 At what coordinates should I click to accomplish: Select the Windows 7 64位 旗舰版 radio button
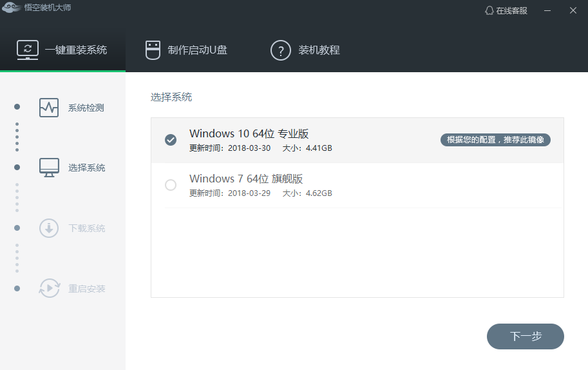[171, 185]
